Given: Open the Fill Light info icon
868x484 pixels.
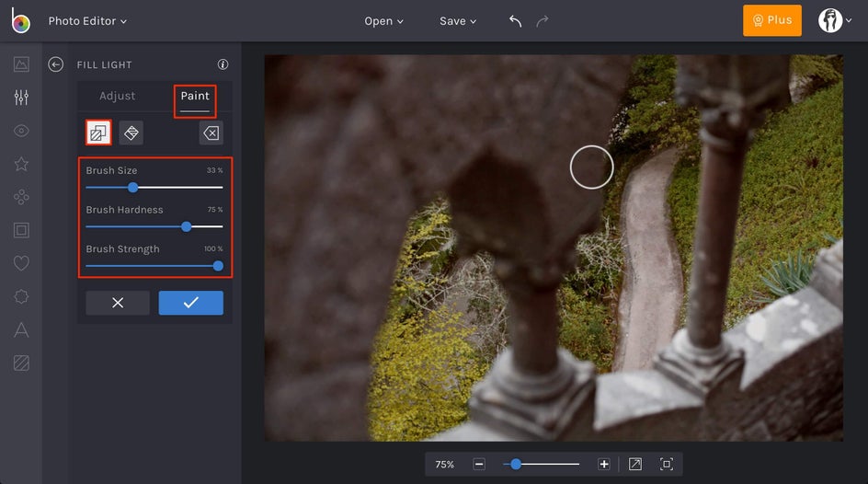Looking at the screenshot, I should 223,64.
